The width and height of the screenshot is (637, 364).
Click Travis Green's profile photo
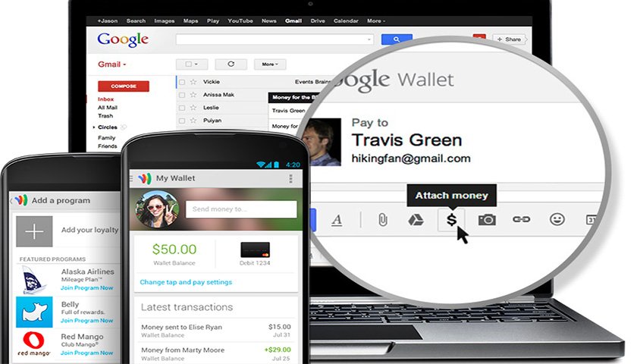click(324, 142)
